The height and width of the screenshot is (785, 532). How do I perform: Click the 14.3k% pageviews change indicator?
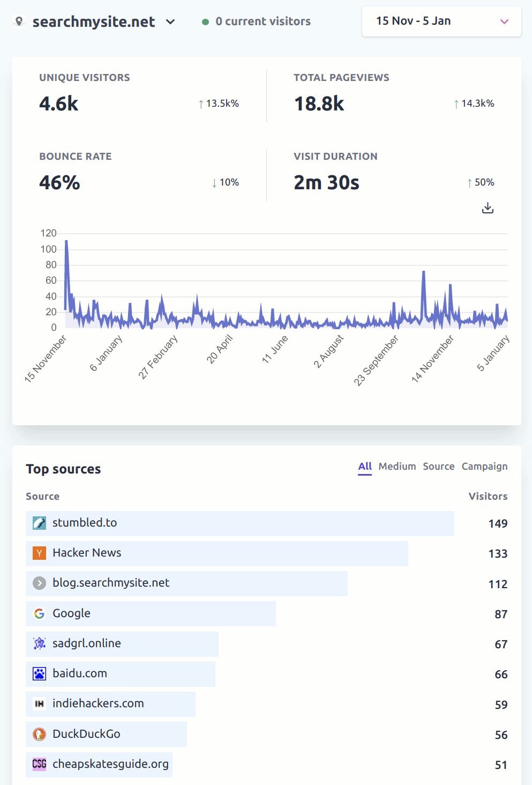(474, 103)
